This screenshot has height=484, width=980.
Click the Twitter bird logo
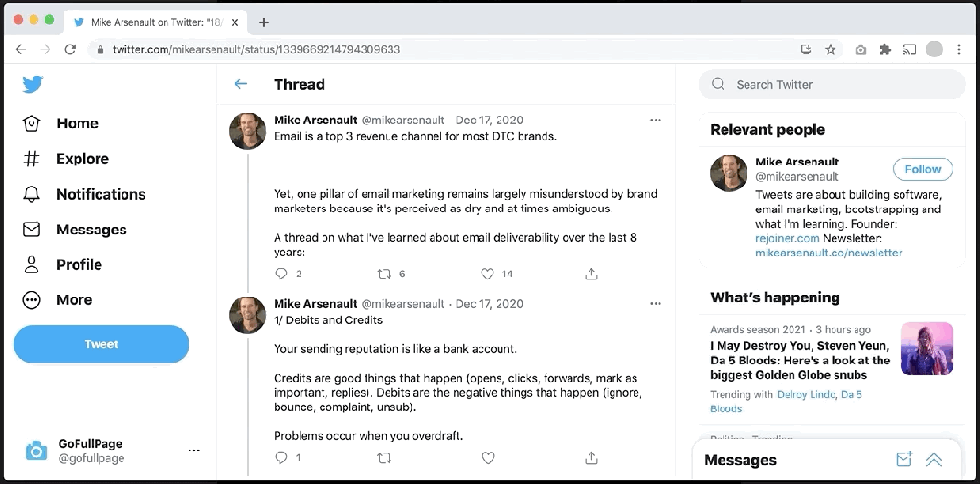coord(33,84)
